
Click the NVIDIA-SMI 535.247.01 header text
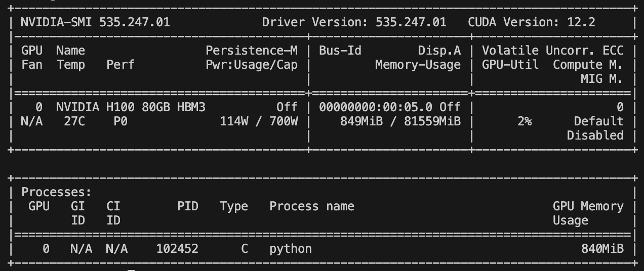coord(95,22)
